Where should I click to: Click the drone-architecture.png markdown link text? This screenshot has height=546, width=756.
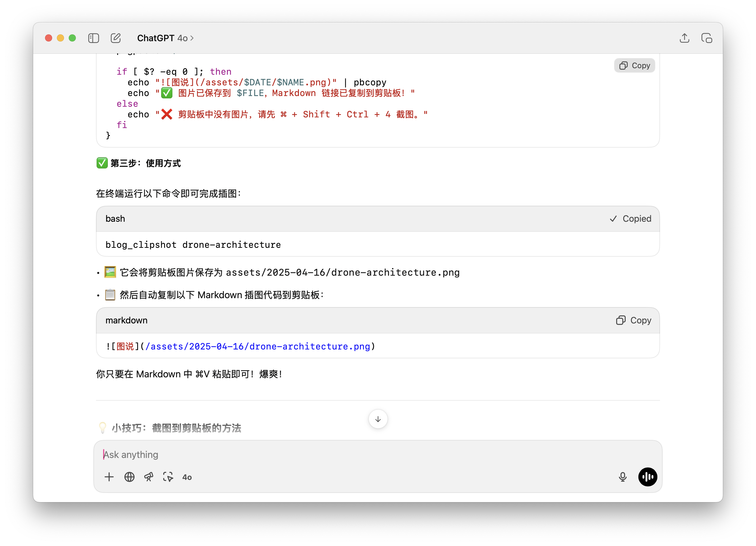(x=258, y=346)
